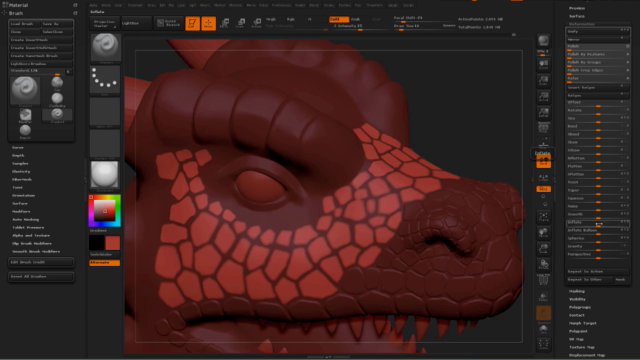Click the Zoom canvas icon
Screen dimensions: 640x360
(543, 80)
